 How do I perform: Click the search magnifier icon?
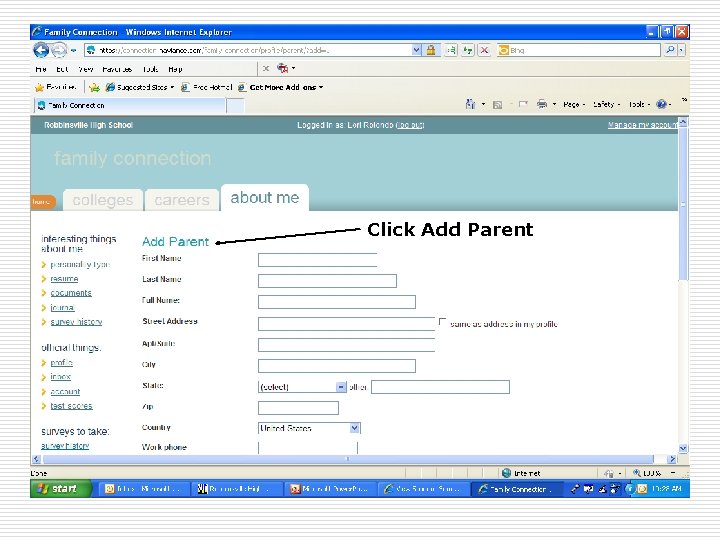tap(670, 50)
